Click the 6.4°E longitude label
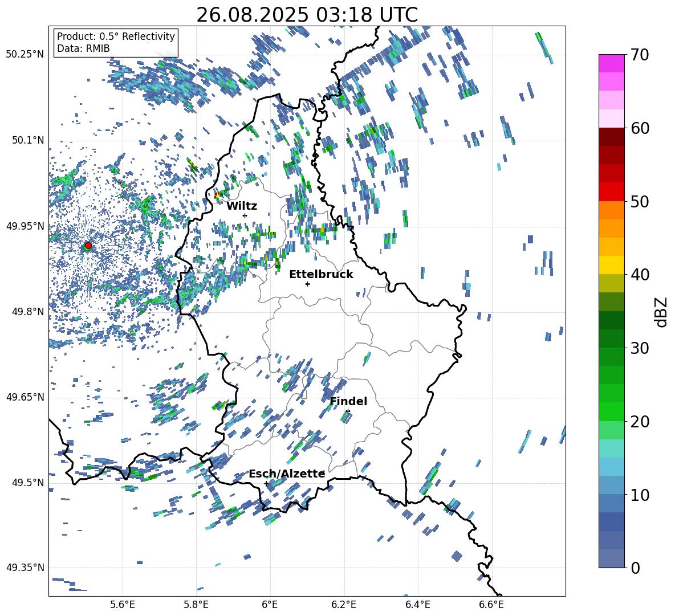This screenshot has width=675, height=616. coord(417,605)
